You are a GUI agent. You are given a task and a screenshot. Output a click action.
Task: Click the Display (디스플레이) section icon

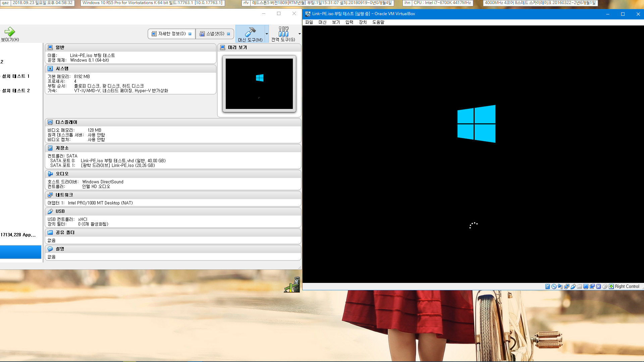(50, 122)
